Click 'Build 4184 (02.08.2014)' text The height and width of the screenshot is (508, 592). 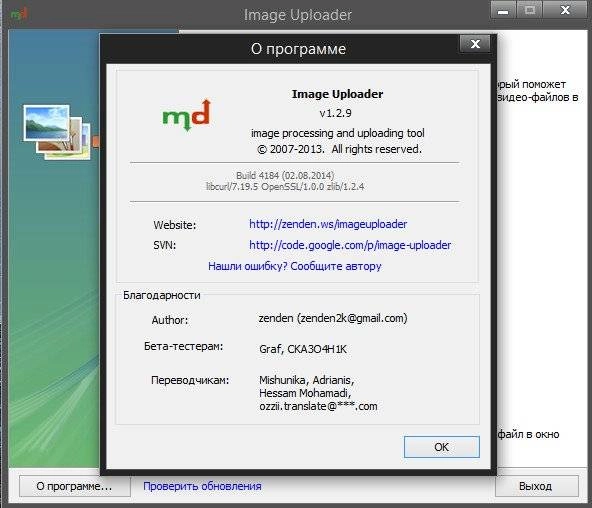click(x=285, y=175)
